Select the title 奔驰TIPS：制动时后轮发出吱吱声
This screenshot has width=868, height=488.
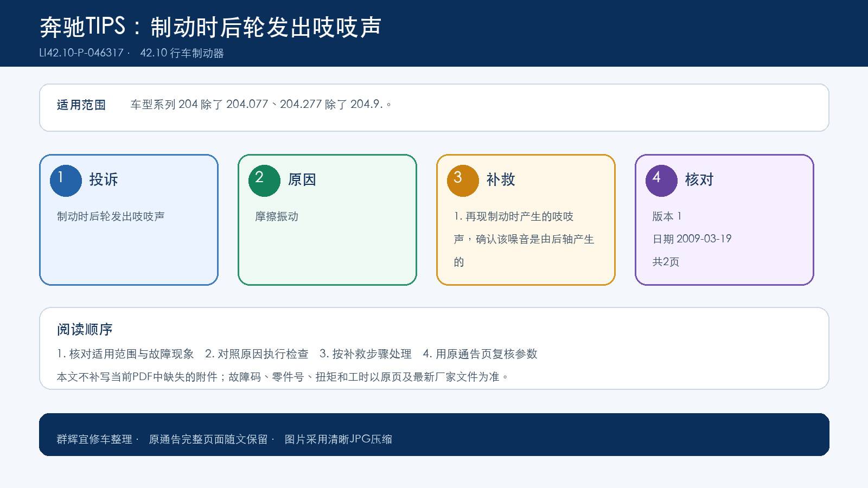click(210, 27)
